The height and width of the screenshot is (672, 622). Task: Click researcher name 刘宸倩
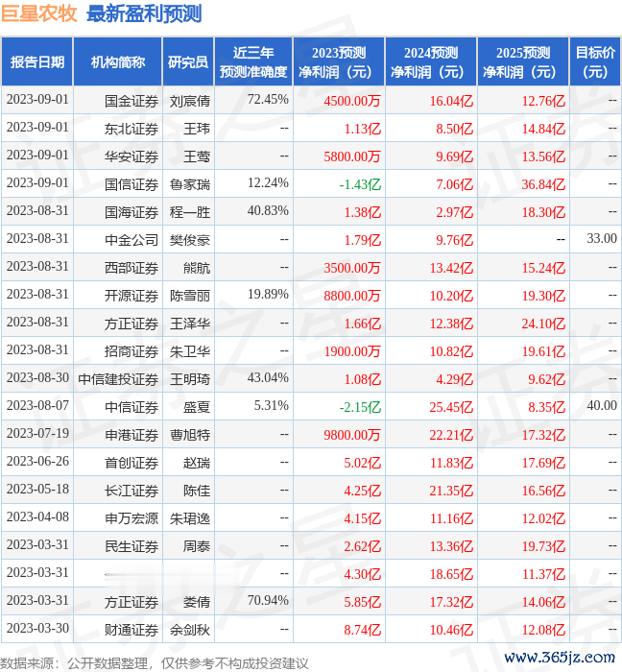pos(190,101)
